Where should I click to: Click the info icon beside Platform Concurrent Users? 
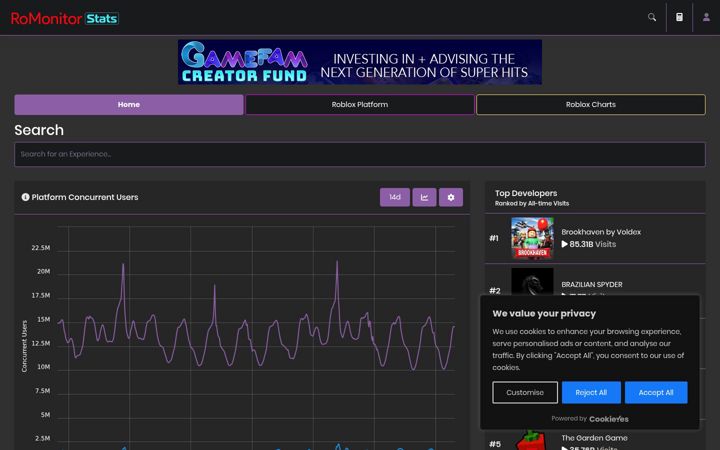pos(25,197)
